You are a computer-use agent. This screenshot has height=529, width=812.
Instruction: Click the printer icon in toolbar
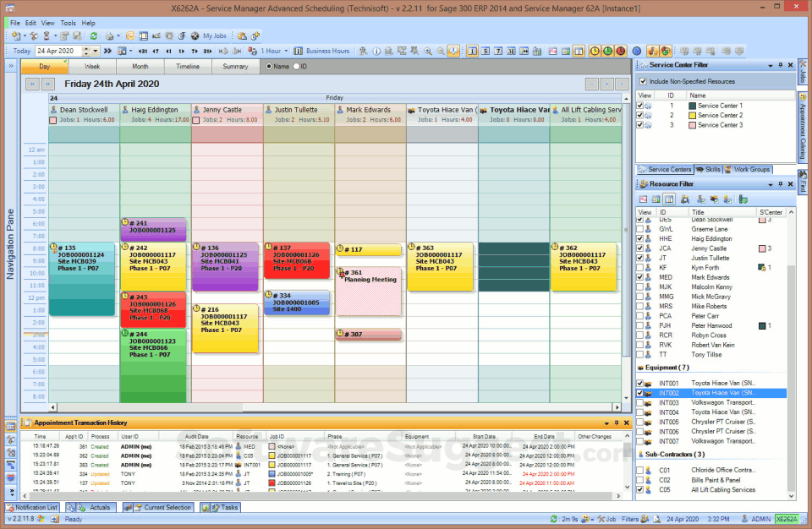[109, 36]
